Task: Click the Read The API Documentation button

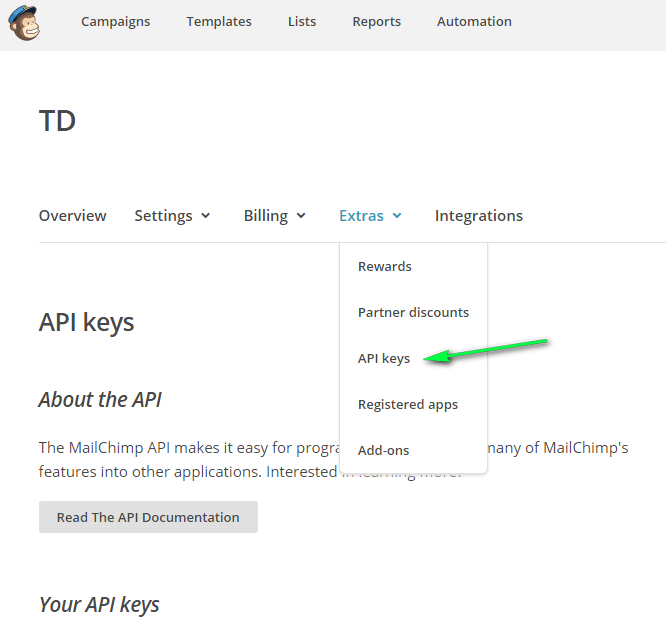Action: [148, 517]
